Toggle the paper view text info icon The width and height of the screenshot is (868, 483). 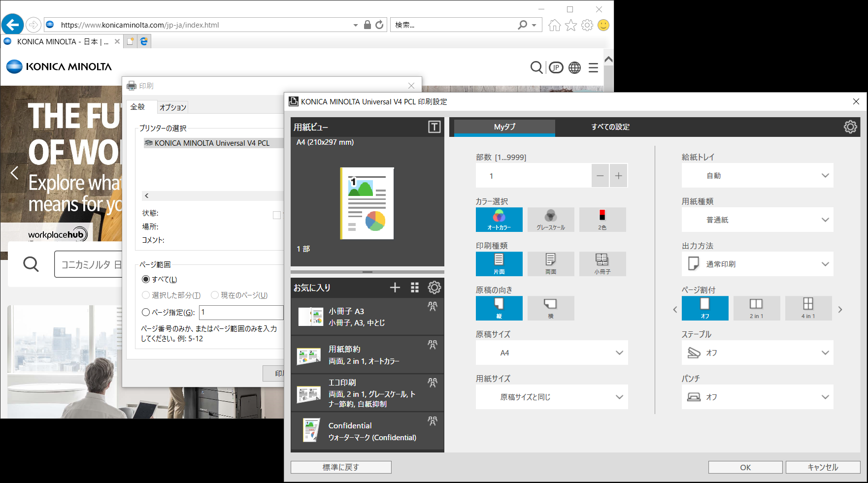tap(434, 127)
